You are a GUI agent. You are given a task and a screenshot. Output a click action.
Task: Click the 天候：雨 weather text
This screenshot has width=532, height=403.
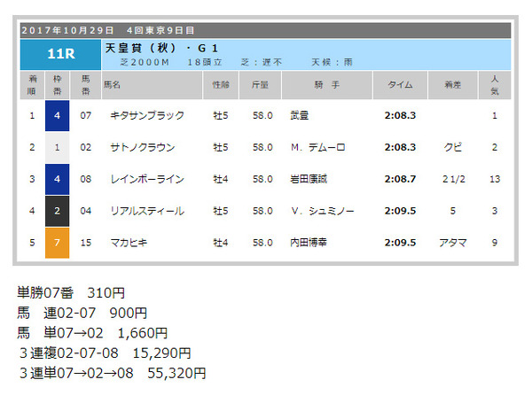332,62
